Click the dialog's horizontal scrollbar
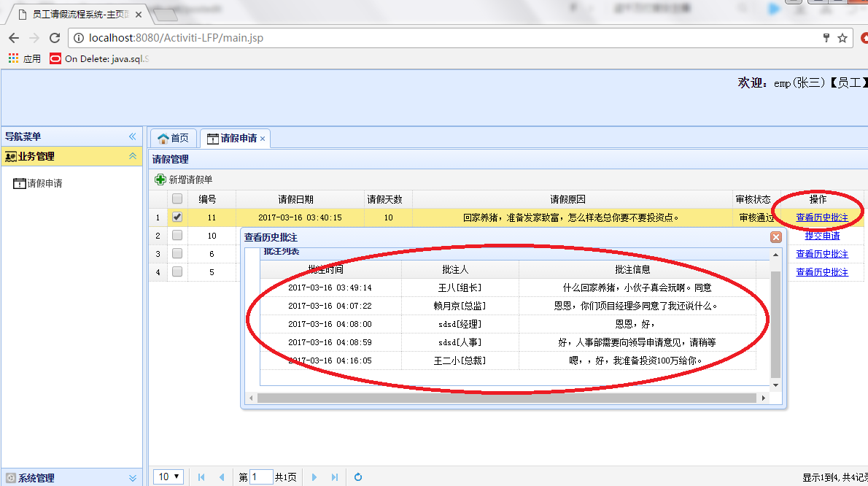 [x=506, y=398]
